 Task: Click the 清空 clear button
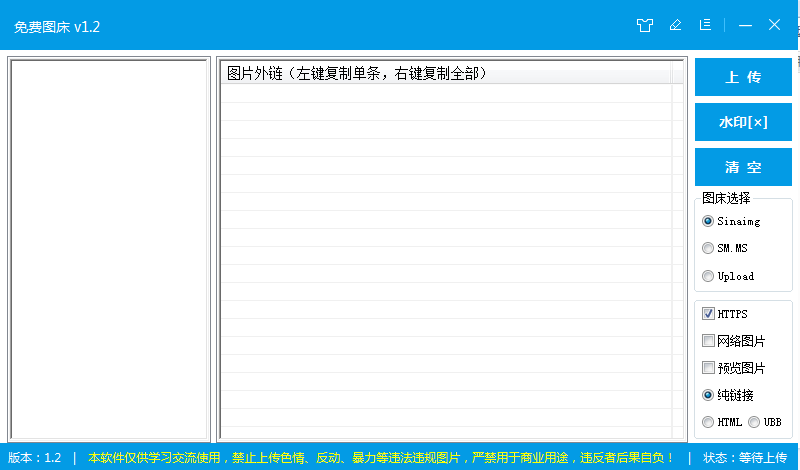click(x=743, y=167)
